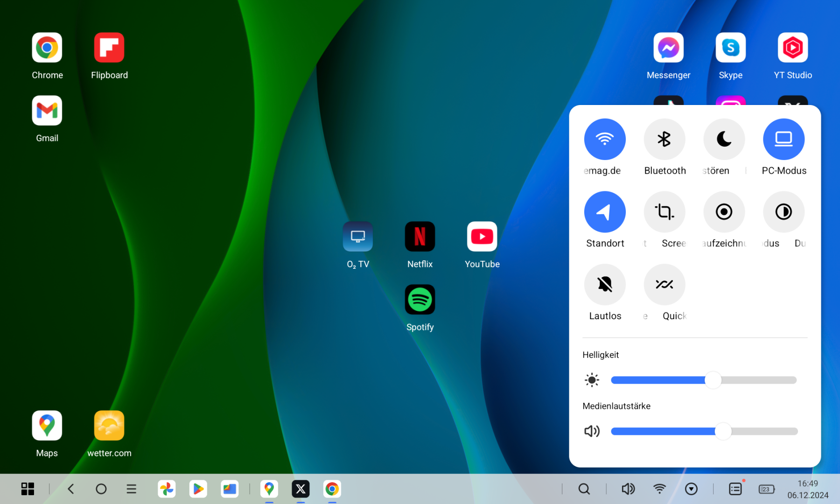The width and height of the screenshot is (840, 504).
Task: Enable the do-not-disturb moon tile
Action: click(x=724, y=139)
